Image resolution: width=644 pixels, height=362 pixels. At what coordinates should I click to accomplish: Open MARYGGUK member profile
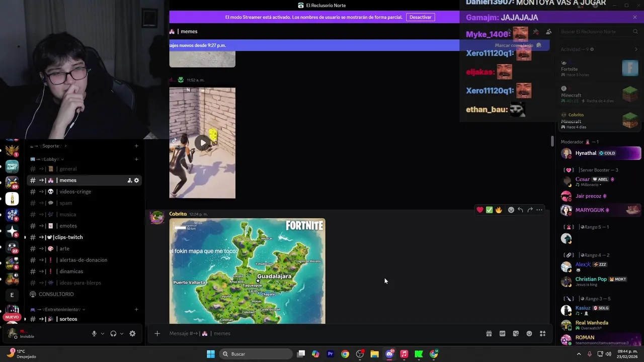tap(601, 210)
